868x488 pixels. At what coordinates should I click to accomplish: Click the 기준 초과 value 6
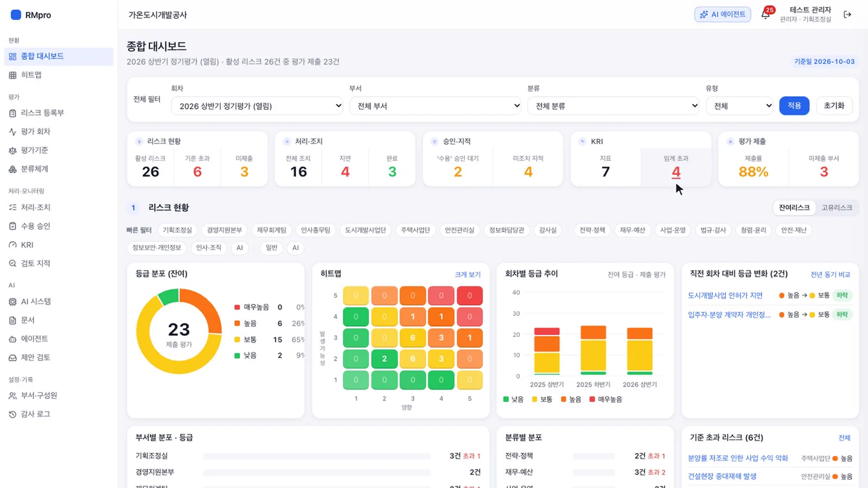197,172
